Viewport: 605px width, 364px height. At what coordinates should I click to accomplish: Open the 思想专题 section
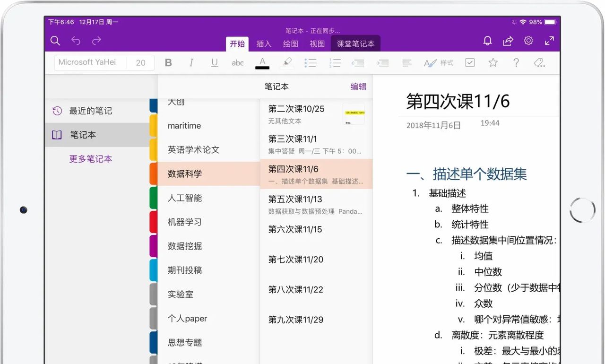(x=208, y=343)
